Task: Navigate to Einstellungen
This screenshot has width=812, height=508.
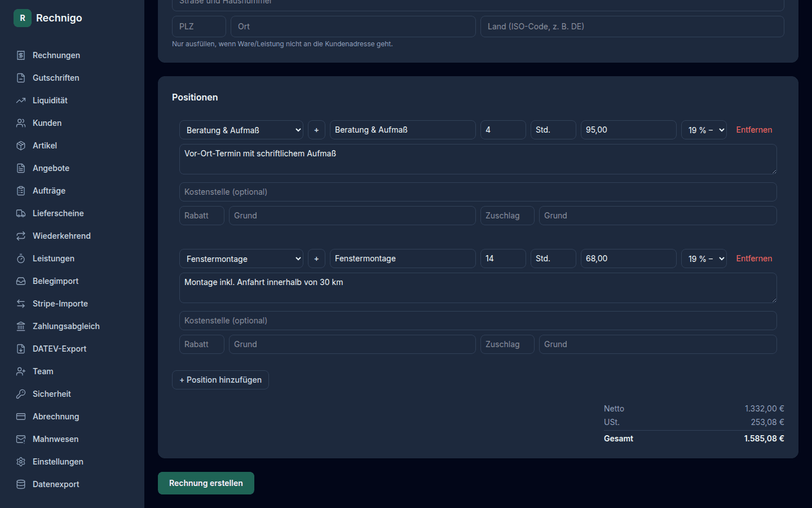Action: coord(72,462)
